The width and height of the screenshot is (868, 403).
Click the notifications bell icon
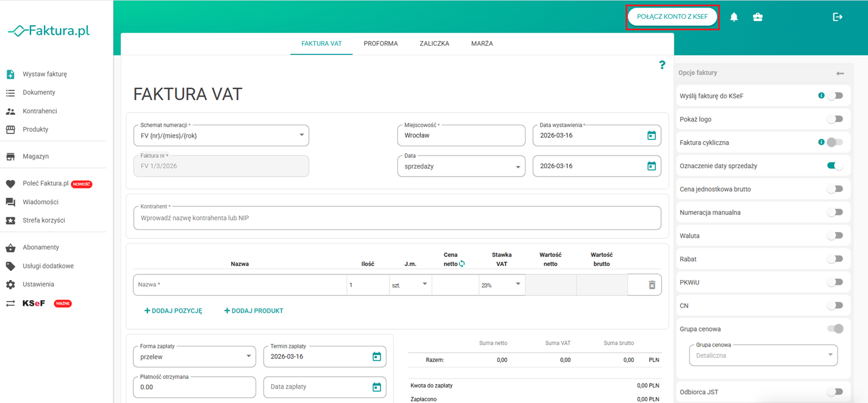(734, 17)
